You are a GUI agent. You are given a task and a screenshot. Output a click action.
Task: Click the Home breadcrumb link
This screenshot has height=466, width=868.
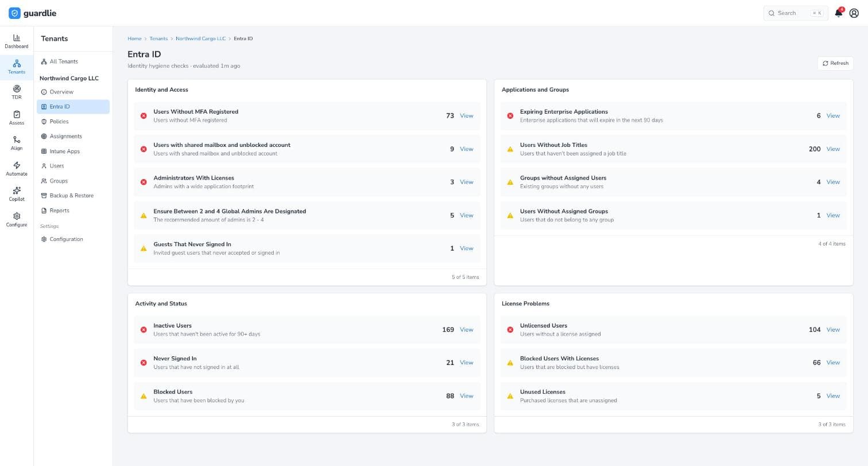[134, 38]
